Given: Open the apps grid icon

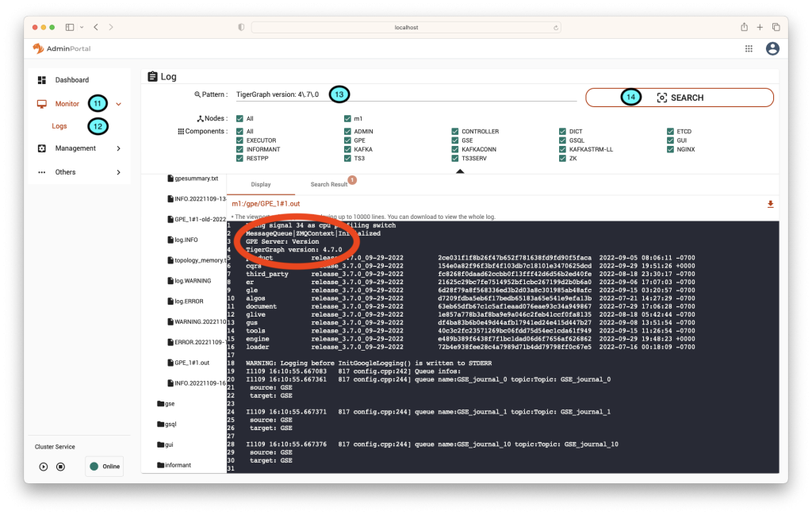Looking at the screenshot, I should pos(749,48).
